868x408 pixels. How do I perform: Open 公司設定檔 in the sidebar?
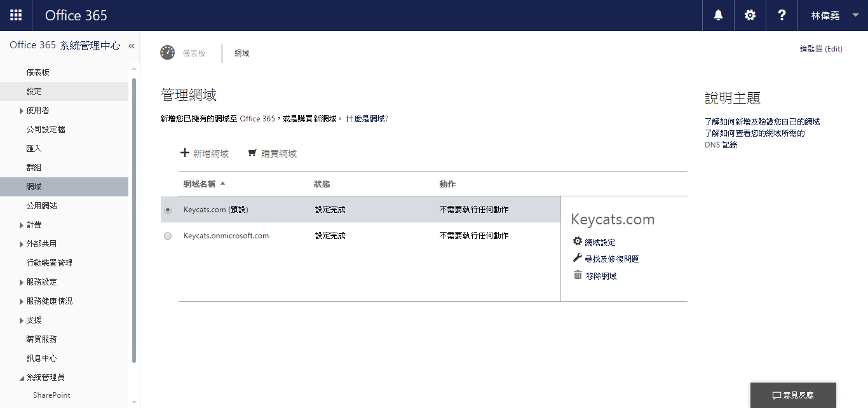point(64,130)
